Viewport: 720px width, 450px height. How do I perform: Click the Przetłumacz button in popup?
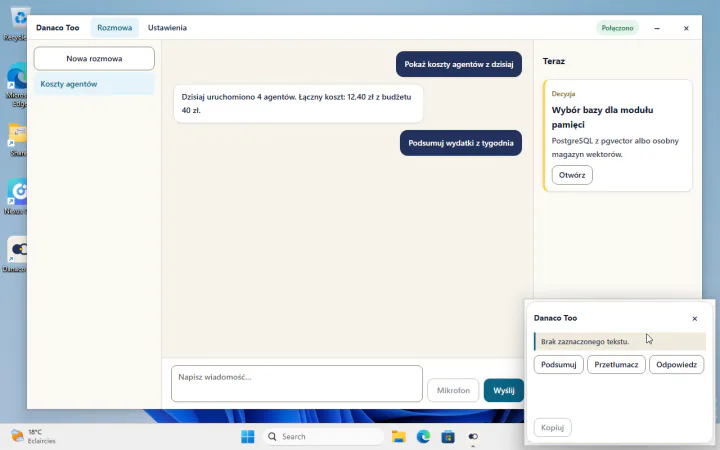point(616,365)
